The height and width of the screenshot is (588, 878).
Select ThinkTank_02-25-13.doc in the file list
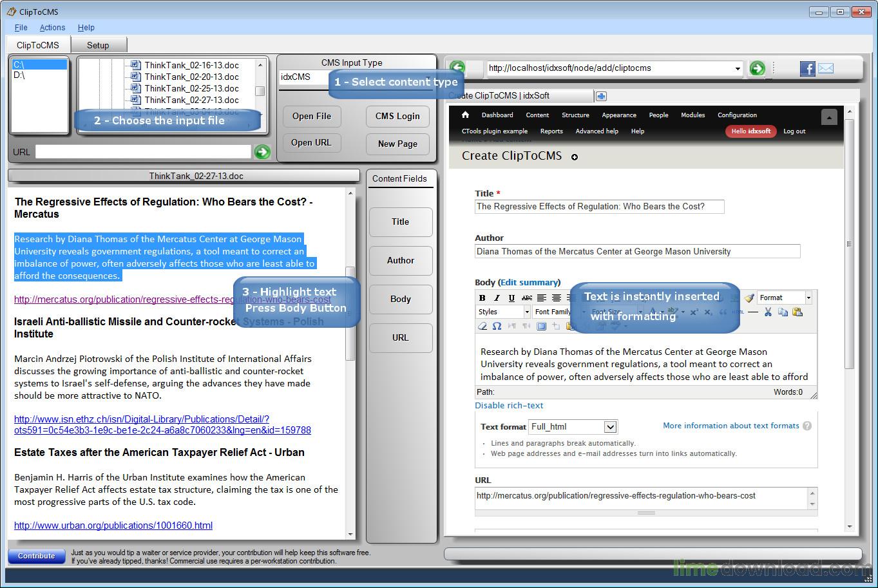pyautogui.click(x=191, y=88)
